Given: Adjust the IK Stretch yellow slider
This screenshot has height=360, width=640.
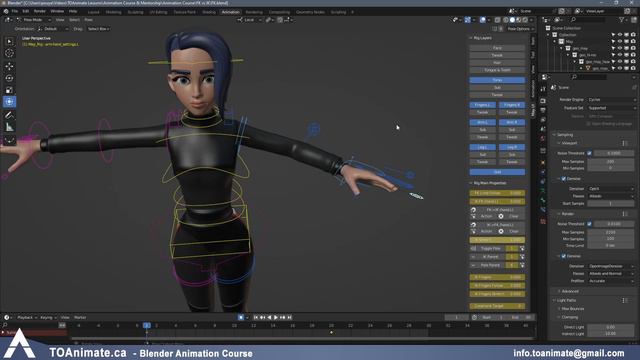Looking at the screenshot, I should 497,240.
